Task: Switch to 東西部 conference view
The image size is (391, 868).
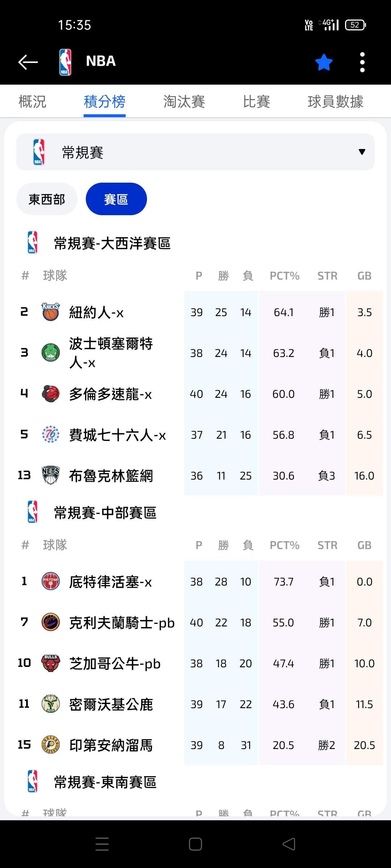Action: (47, 199)
